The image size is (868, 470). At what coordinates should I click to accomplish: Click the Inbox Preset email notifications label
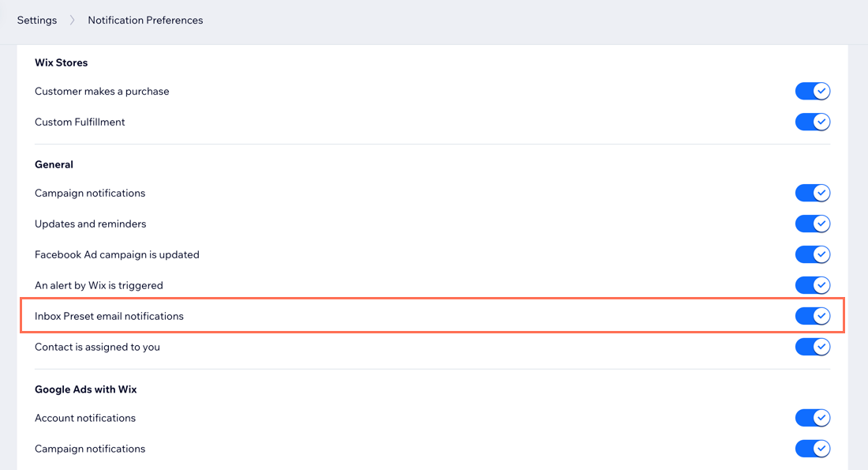click(109, 316)
